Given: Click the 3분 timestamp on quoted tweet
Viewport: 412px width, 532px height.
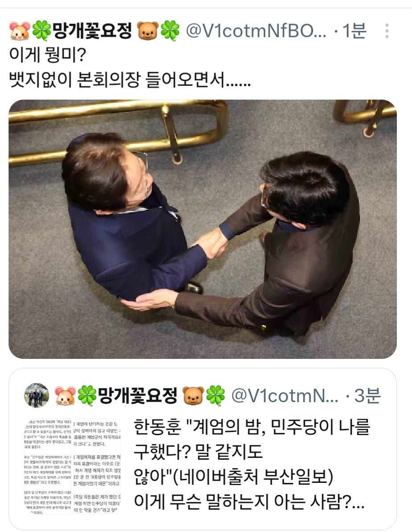Looking at the screenshot, I should click(367, 395).
